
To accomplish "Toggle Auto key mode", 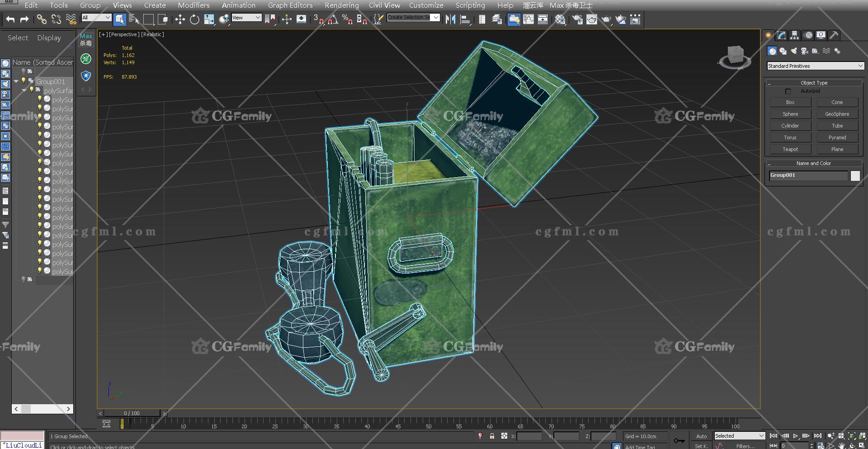I will [x=701, y=436].
